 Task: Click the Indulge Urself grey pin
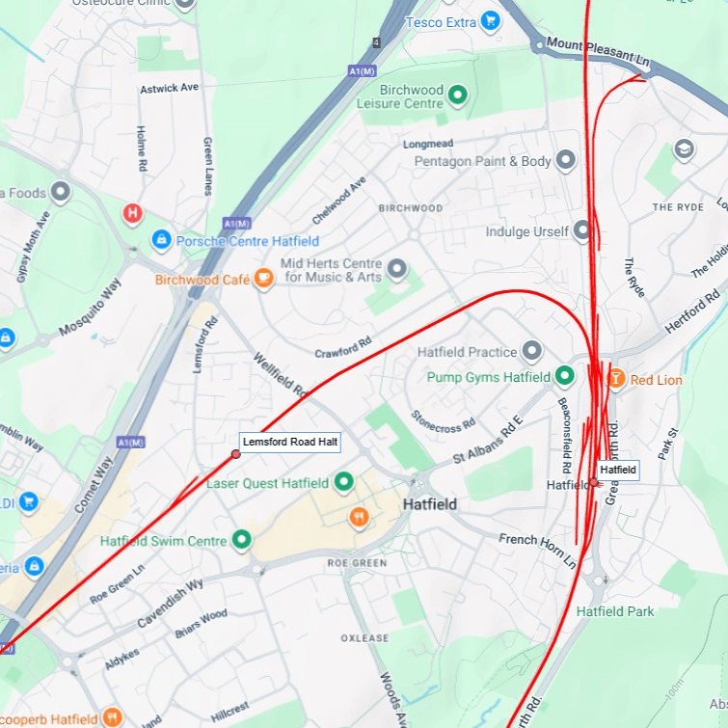(x=582, y=230)
